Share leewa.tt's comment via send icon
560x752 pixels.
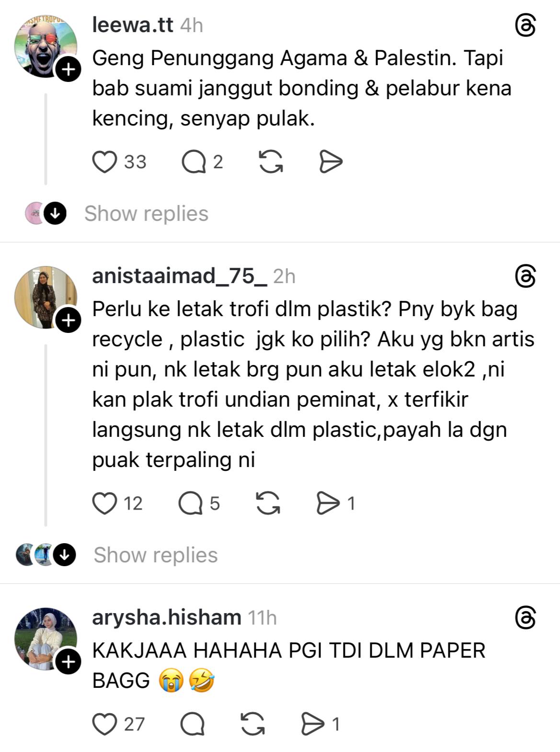[x=331, y=161]
